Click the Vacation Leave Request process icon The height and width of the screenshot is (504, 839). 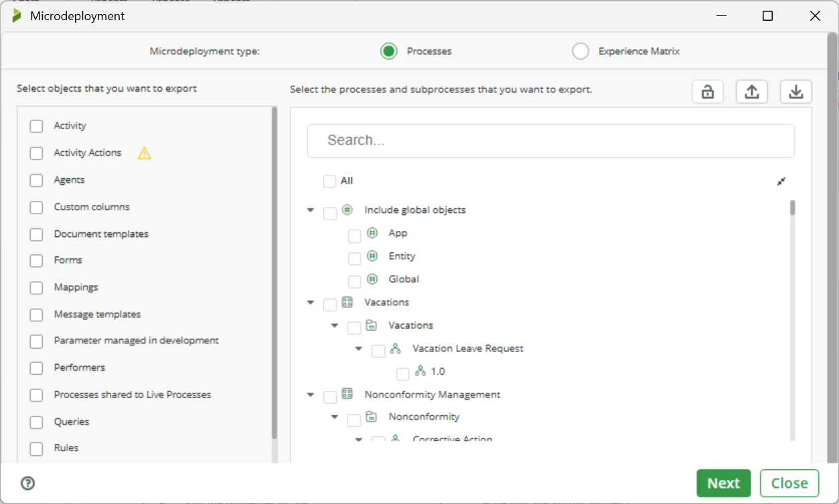tap(395, 348)
